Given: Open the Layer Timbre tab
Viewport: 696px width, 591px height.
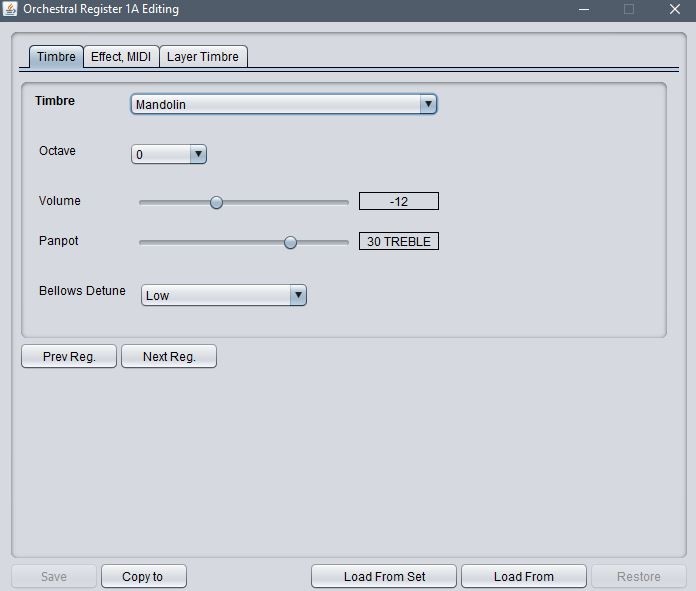Looking at the screenshot, I should click(x=203, y=57).
